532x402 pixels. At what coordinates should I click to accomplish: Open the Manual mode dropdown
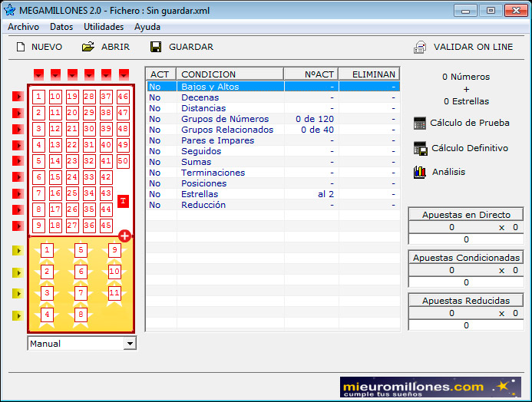(130, 344)
